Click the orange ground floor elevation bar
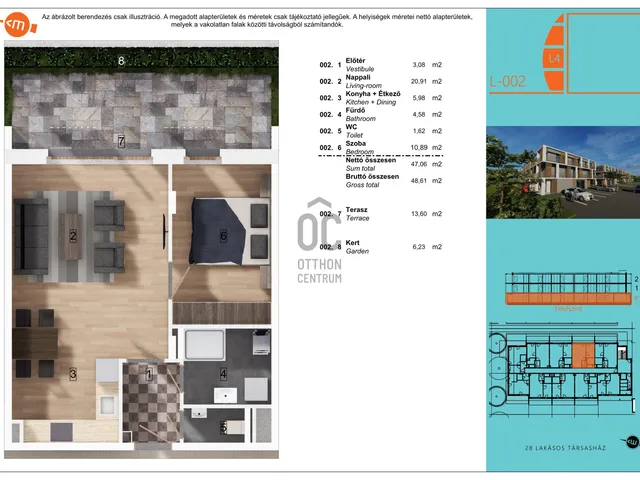The image size is (640, 480). (x=568, y=299)
